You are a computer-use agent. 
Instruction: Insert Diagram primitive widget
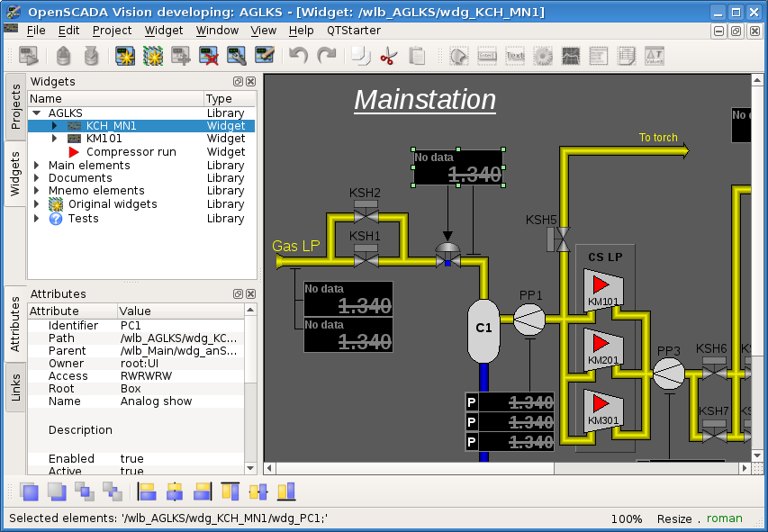point(571,56)
